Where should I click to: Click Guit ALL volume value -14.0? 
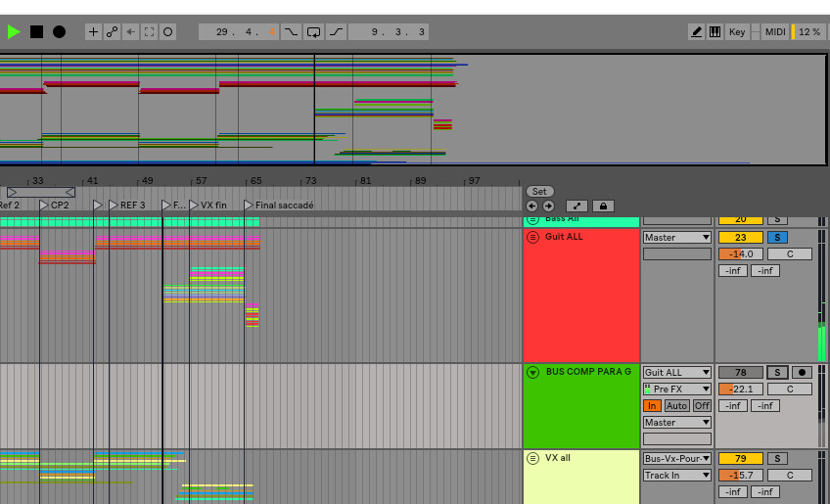741,254
